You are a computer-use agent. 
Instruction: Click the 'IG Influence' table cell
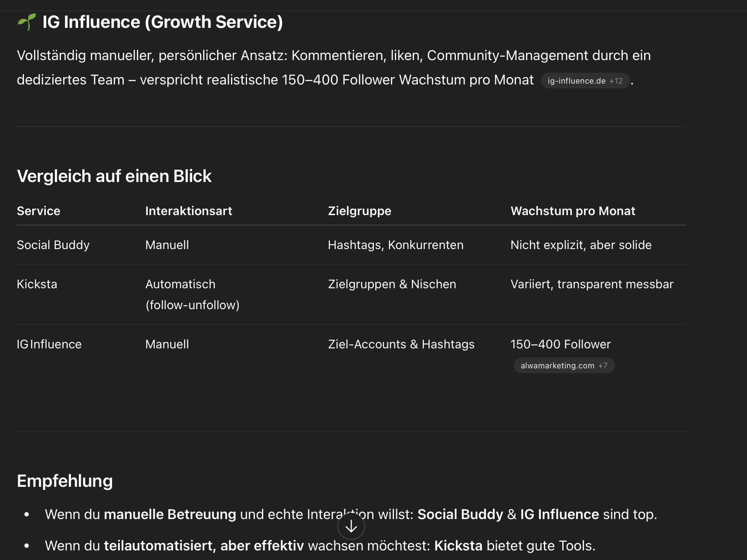point(49,344)
